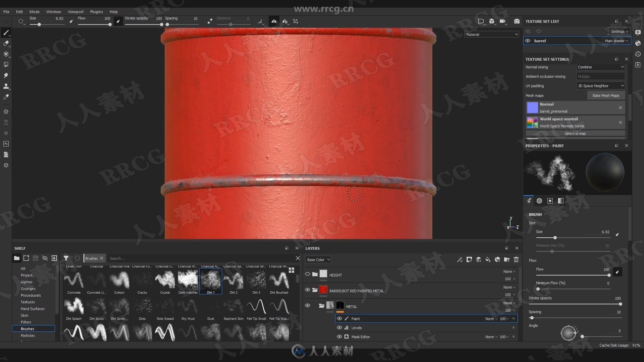Click the Dirt 1 brush thumbnail

coord(211,279)
